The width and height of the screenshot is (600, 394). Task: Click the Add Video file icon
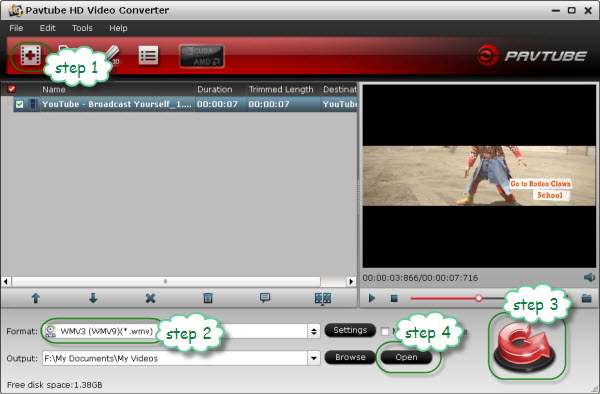coord(31,56)
